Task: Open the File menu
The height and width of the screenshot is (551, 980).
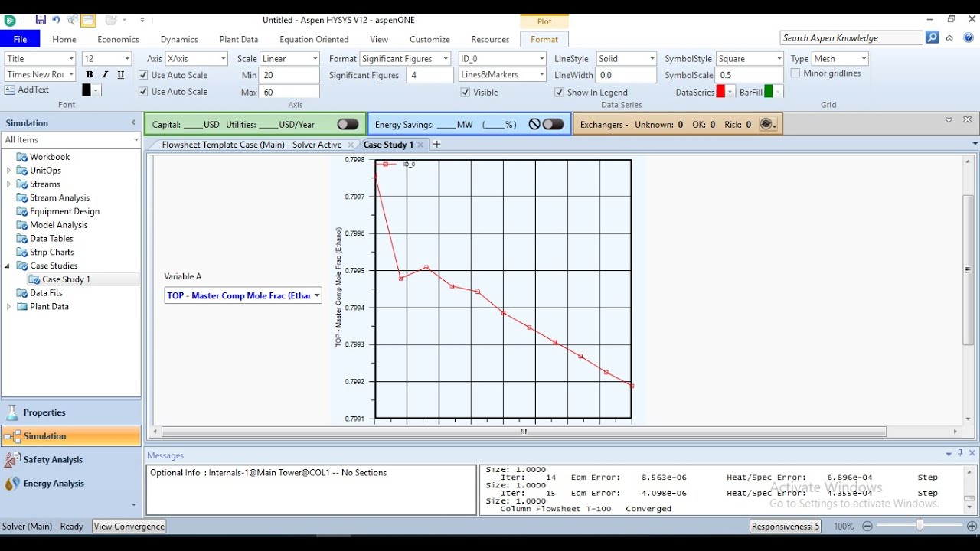Action: 21,39
